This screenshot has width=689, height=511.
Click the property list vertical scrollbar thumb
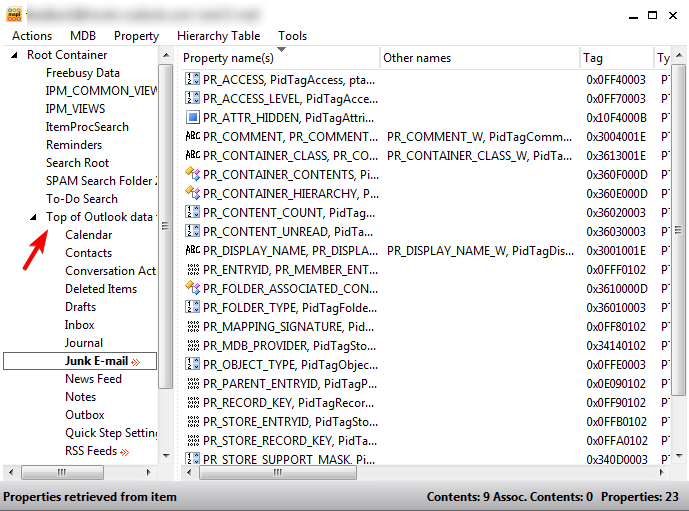[678, 230]
